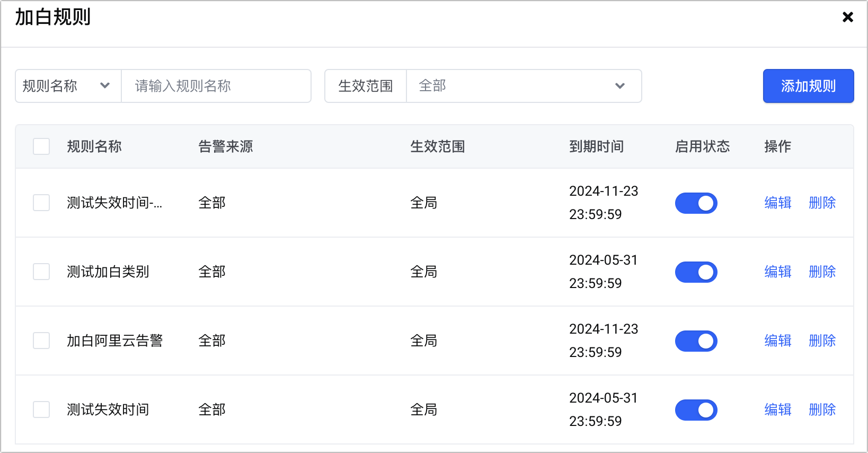868x453 pixels.
Task: Edit the rule 测试失效时间
Action: click(x=778, y=410)
